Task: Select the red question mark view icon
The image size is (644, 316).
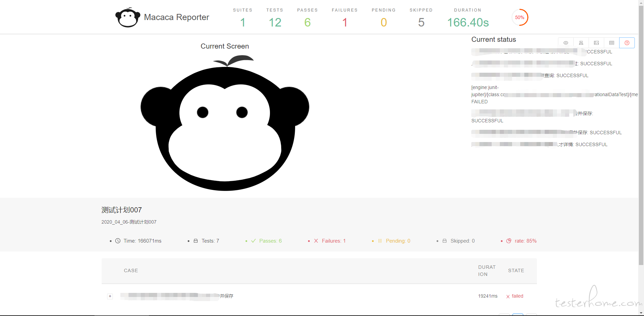Action: coord(627,43)
